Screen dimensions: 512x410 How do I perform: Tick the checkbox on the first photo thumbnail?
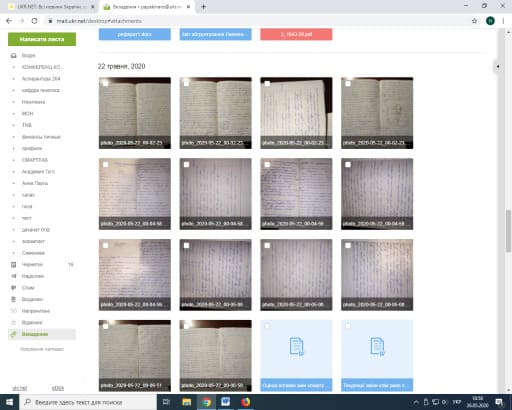106,84
